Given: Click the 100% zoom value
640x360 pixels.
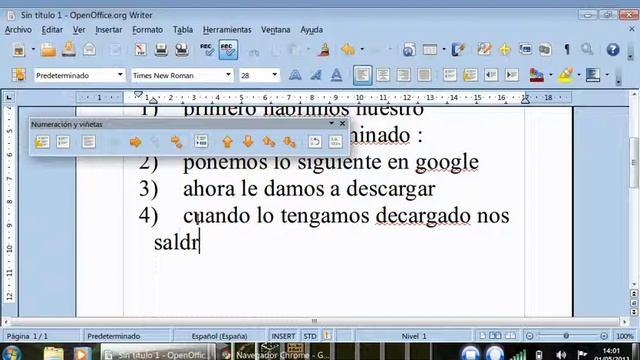Looking at the screenshot, I should 624,336.
